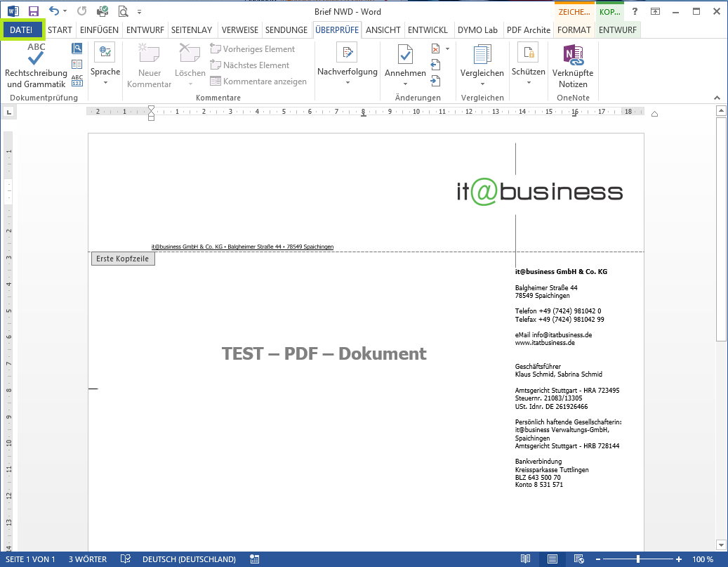Click the Sprache language icon

coord(105,52)
